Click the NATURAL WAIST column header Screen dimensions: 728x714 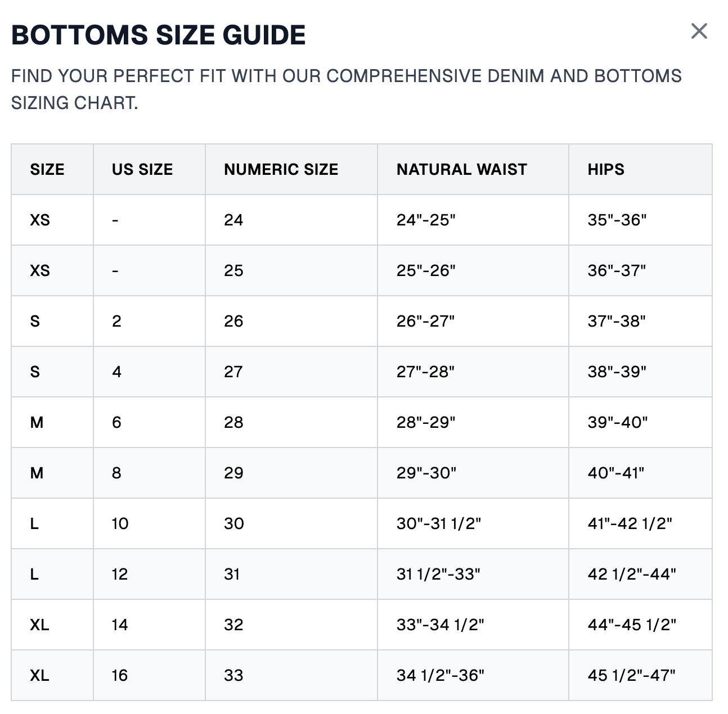(461, 169)
